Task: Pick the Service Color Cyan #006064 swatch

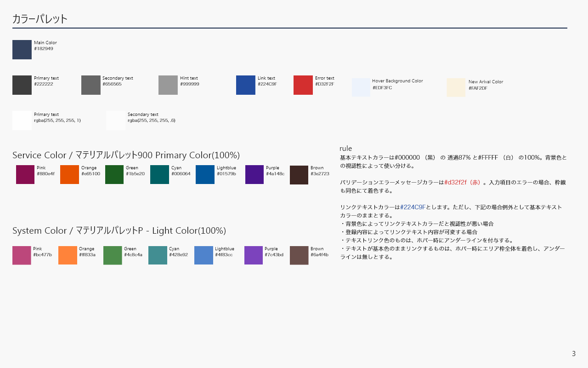Action: coord(159,175)
